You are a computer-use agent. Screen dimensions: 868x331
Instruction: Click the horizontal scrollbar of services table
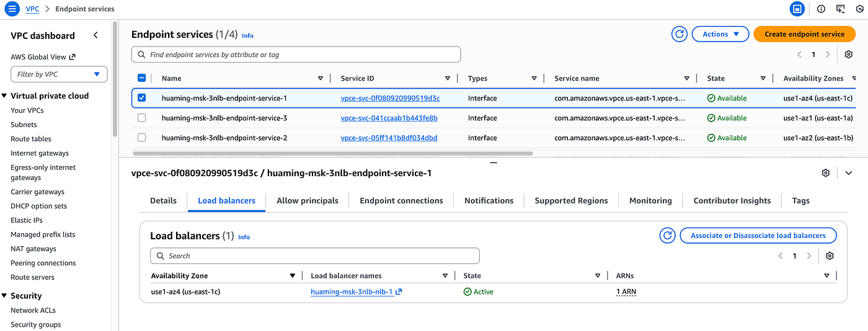pos(332,153)
